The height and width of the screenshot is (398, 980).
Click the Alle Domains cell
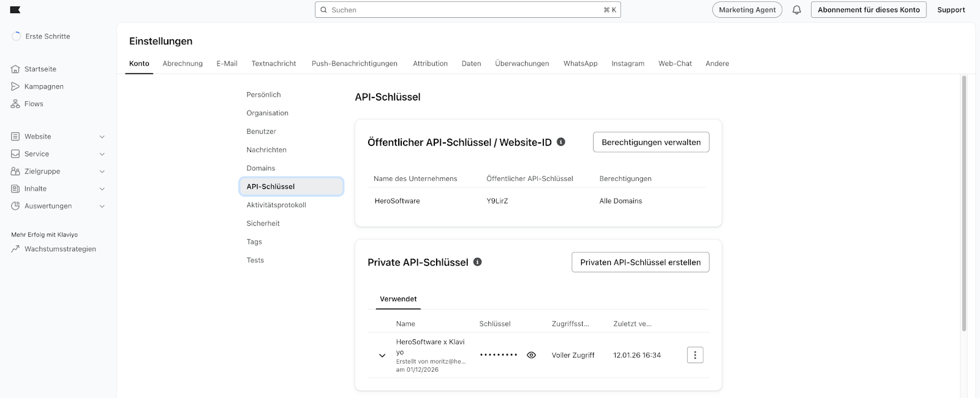coord(620,201)
